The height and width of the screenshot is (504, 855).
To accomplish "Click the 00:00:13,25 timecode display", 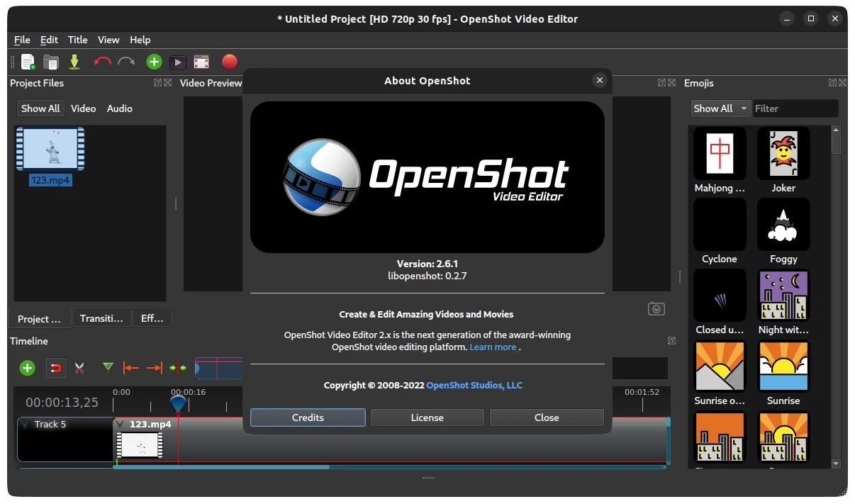I will (62, 402).
